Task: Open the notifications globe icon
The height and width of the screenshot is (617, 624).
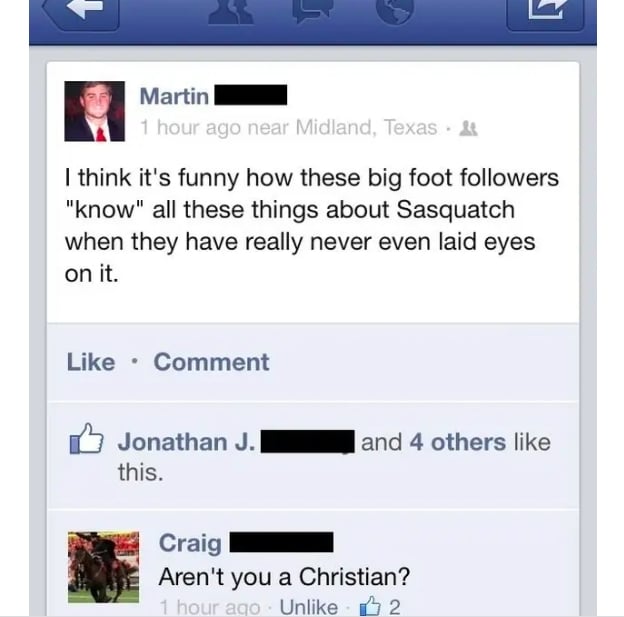Action: coord(395,10)
